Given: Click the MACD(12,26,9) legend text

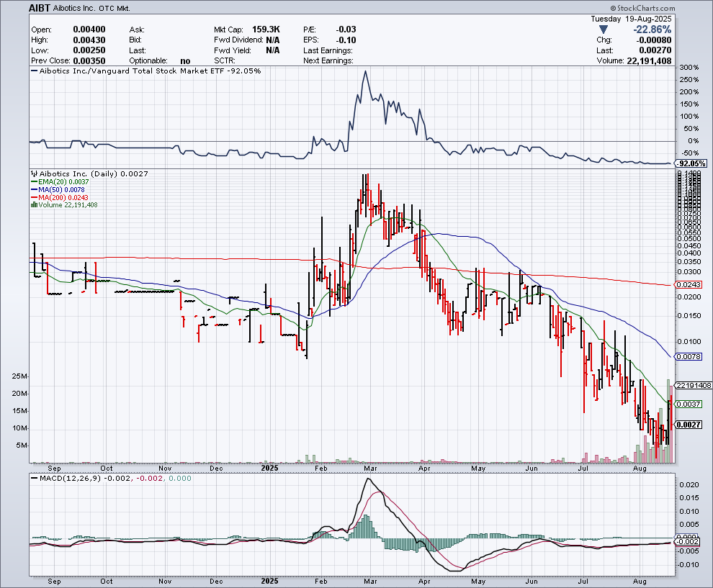Looking at the screenshot, I should pyautogui.click(x=71, y=479).
